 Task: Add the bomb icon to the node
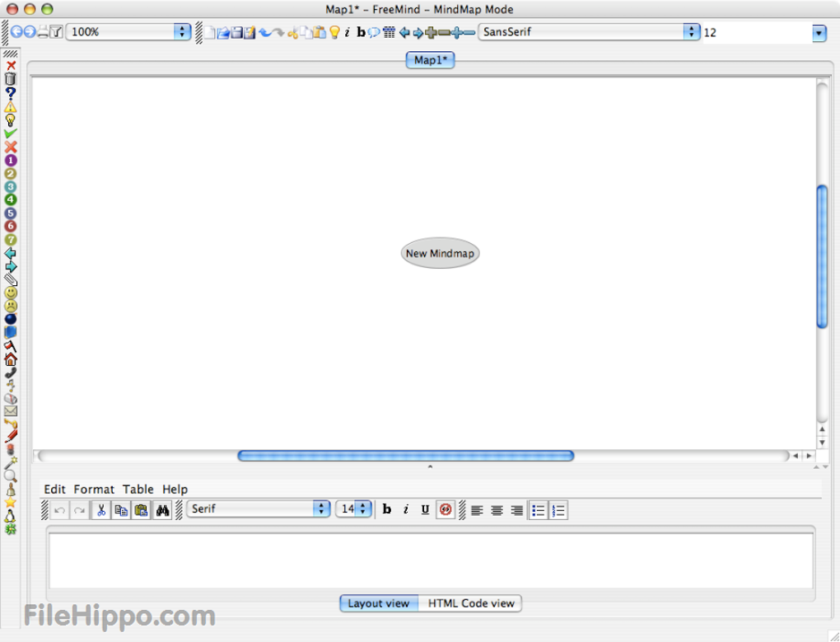point(10,319)
